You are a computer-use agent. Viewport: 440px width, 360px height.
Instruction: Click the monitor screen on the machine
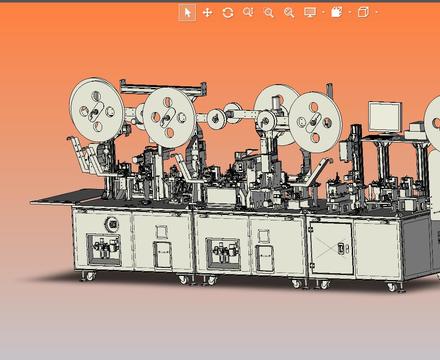(384, 117)
